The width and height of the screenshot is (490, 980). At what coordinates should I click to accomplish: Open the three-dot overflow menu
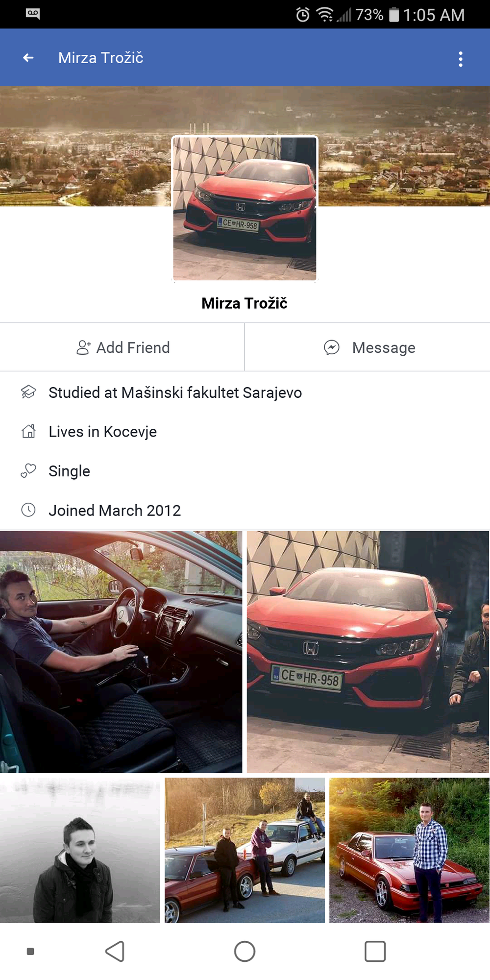click(460, 59)
